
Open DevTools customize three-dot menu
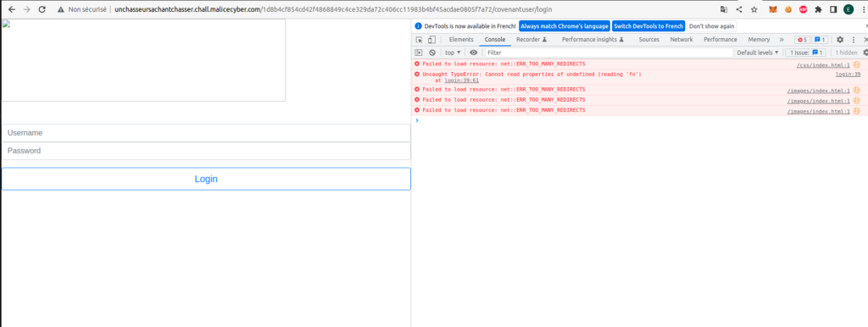pyautogui.click(x=853, y=40)
